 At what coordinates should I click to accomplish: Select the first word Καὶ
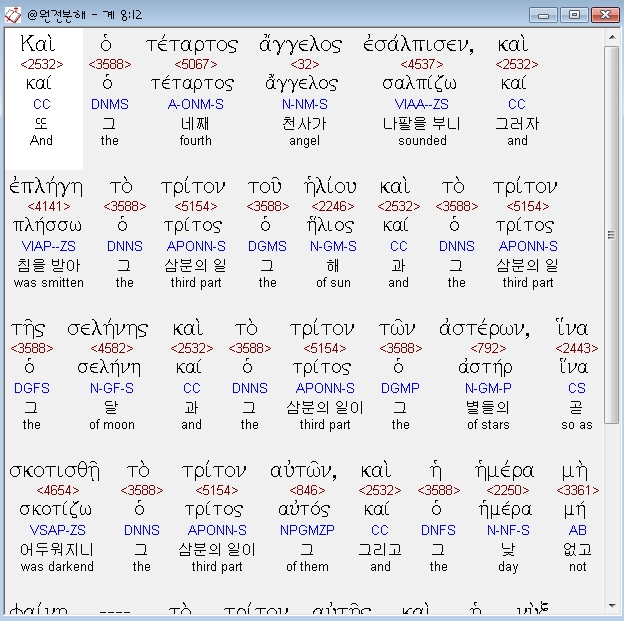click(x=38, y=44)
